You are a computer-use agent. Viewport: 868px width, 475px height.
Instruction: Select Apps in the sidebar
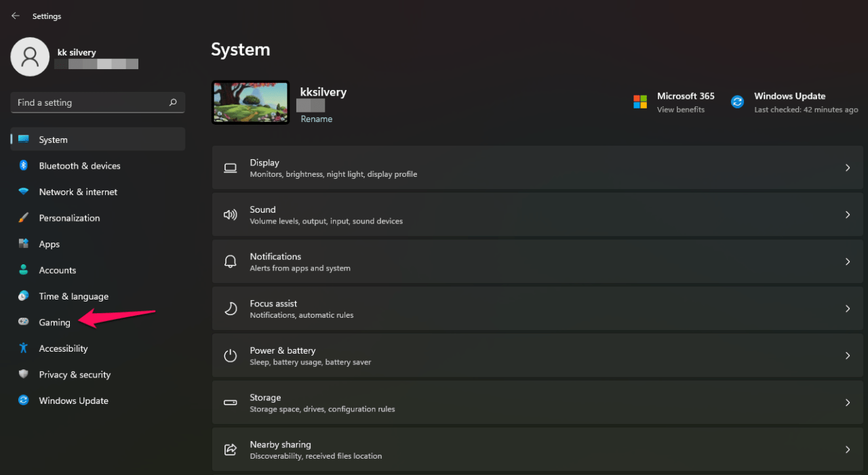coord(49,245)
